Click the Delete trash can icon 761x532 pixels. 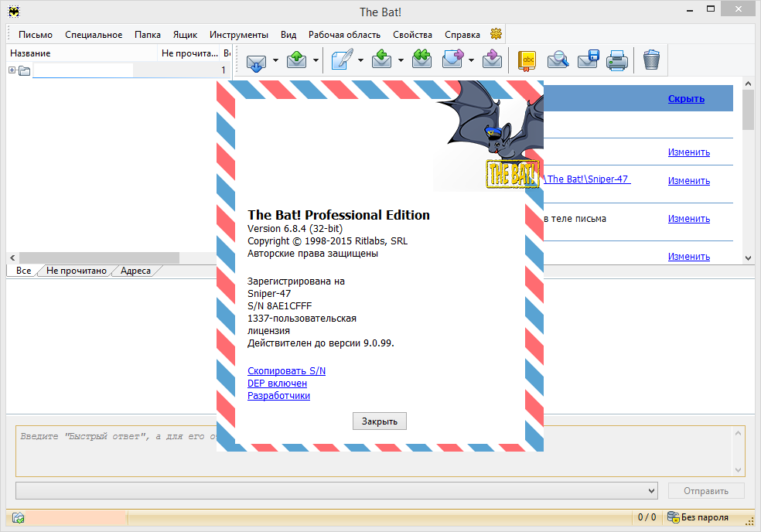click(x=652, y=60)
